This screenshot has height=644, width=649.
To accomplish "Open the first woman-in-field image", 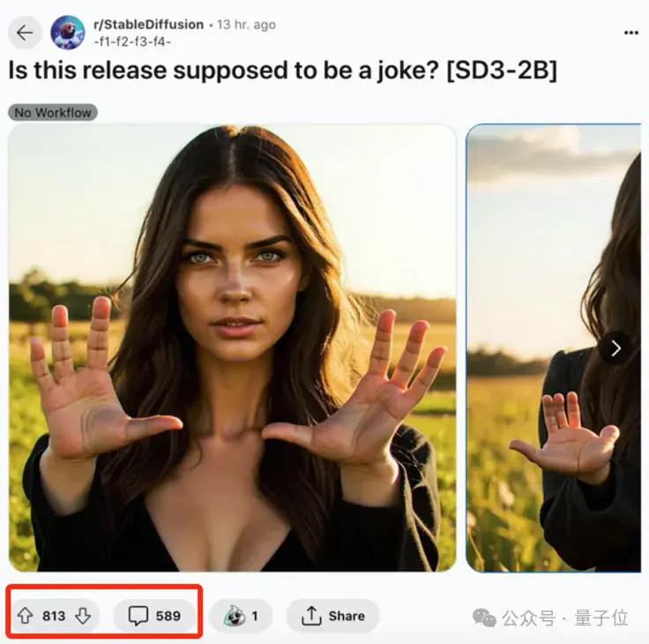I will click(x=233, y=348).
